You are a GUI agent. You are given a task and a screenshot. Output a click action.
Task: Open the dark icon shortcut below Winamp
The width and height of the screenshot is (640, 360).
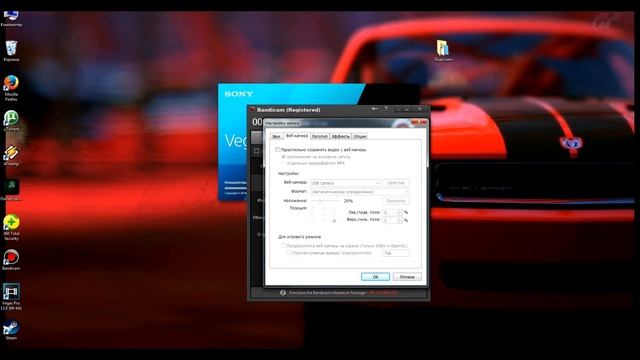pyautogui.click(x=11, y=190)
